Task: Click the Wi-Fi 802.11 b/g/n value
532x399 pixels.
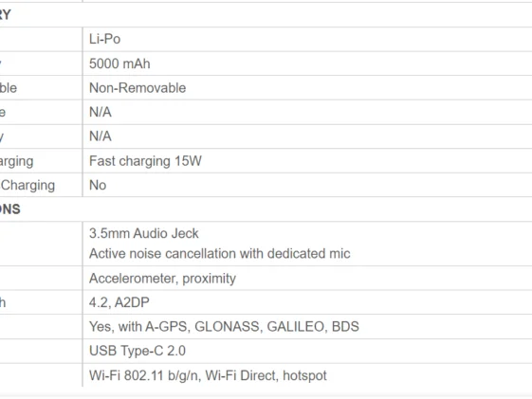Action: click(143, 375)
